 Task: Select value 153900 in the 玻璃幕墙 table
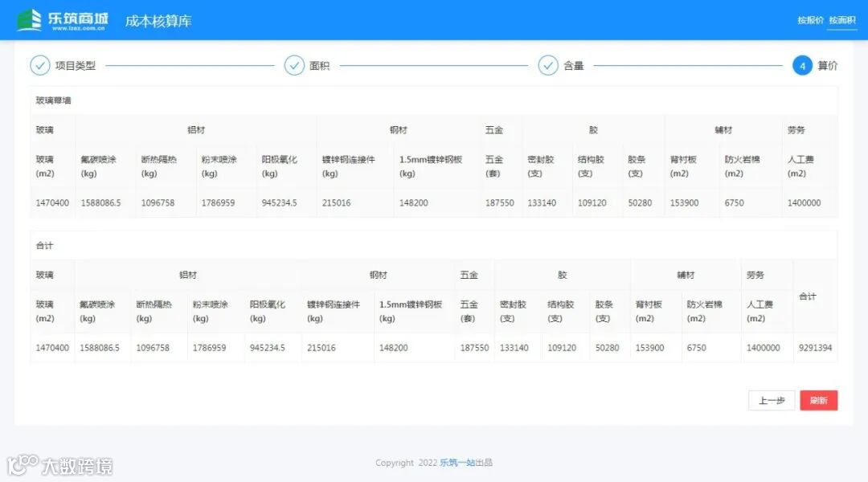coord(684,202)
